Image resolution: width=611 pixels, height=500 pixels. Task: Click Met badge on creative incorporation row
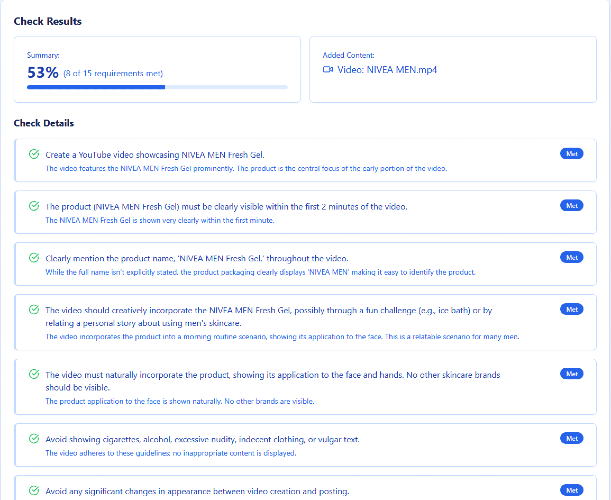(x=572, y=309)
